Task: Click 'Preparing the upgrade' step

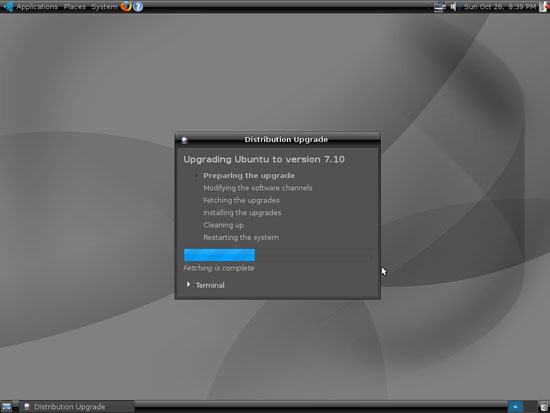Action: [249, 175]
